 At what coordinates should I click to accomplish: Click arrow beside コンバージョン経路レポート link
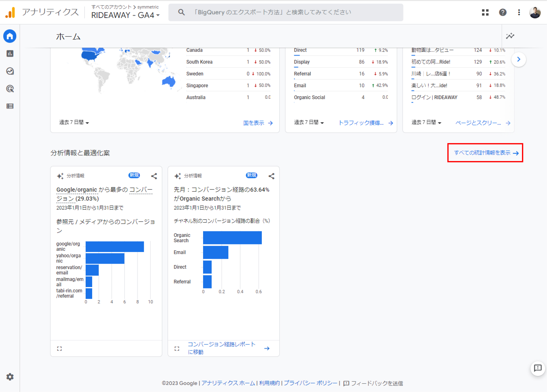[x=267, y=348]
